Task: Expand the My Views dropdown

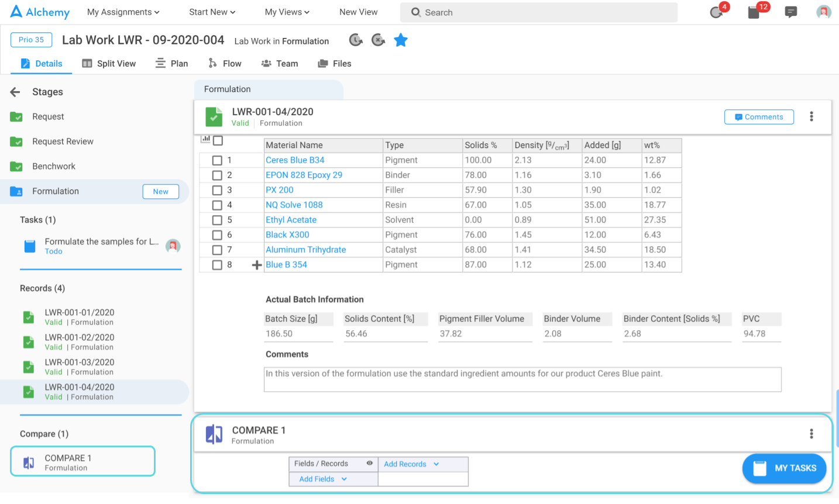Action: pyautogui.click(x=287, y=12)
